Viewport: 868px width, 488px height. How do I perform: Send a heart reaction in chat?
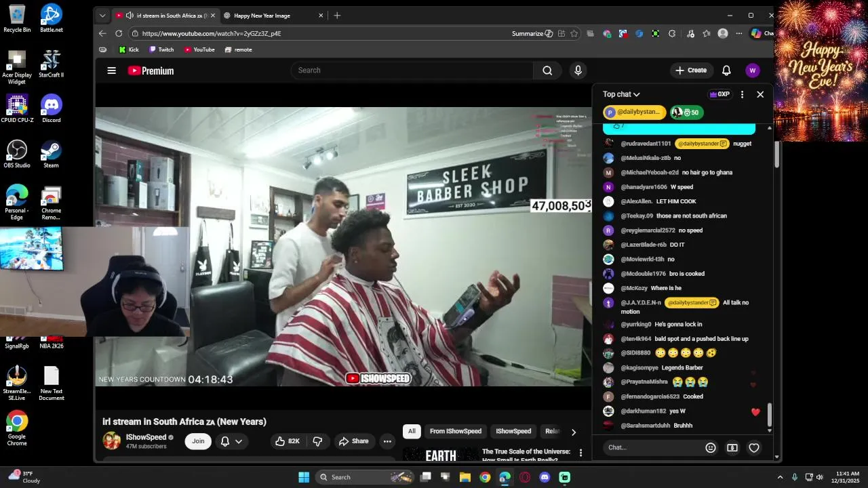click(754, 447)
